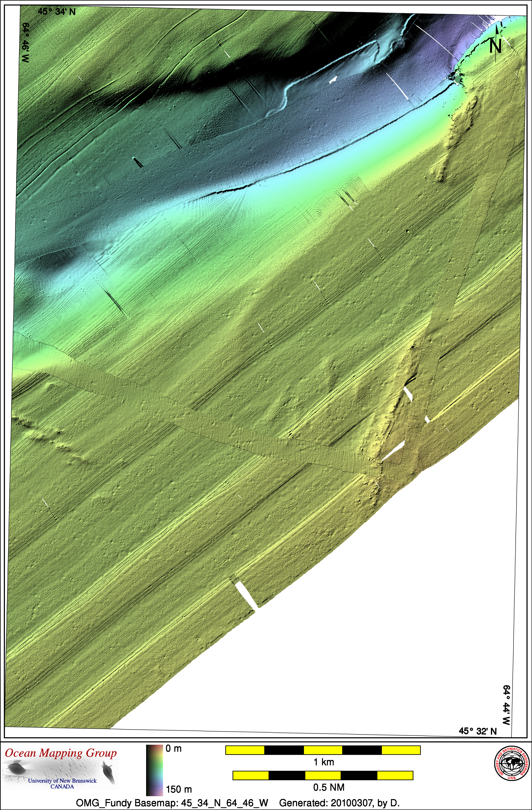The image size is (532, 810).
Task: Click the '64° 46' W' longitude label
Action: (x=26, y=42)
